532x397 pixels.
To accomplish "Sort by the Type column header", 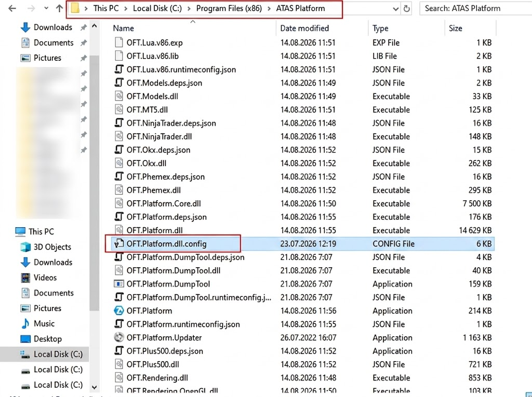I will (380, 28).
